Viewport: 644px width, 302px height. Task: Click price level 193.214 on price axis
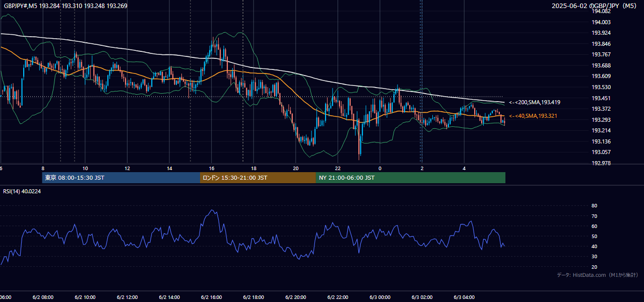(x=601, y=130)
